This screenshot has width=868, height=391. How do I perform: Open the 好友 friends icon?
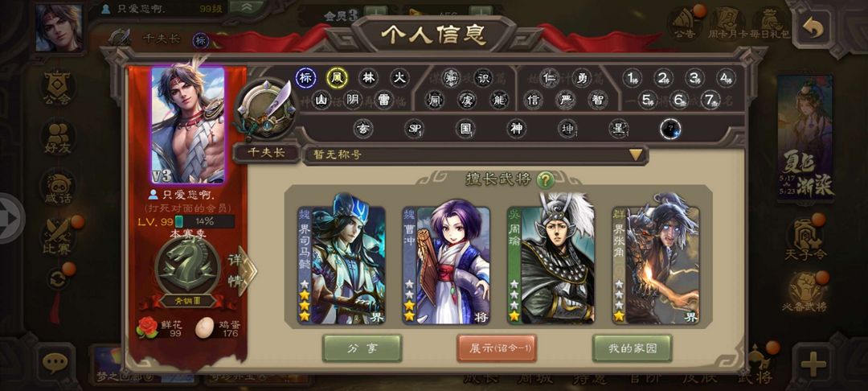(x=58, y=138)
